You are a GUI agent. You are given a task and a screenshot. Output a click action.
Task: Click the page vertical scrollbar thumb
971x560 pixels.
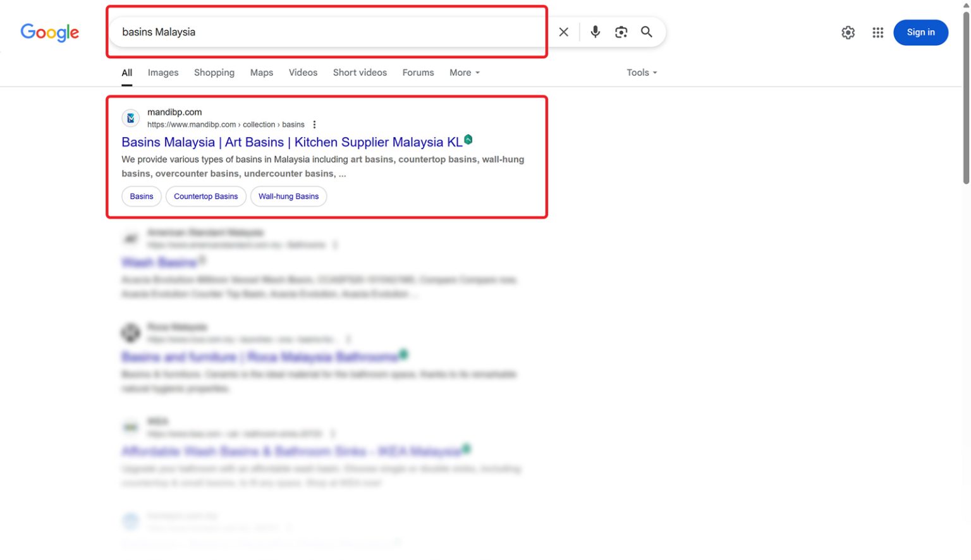(966, 98)
